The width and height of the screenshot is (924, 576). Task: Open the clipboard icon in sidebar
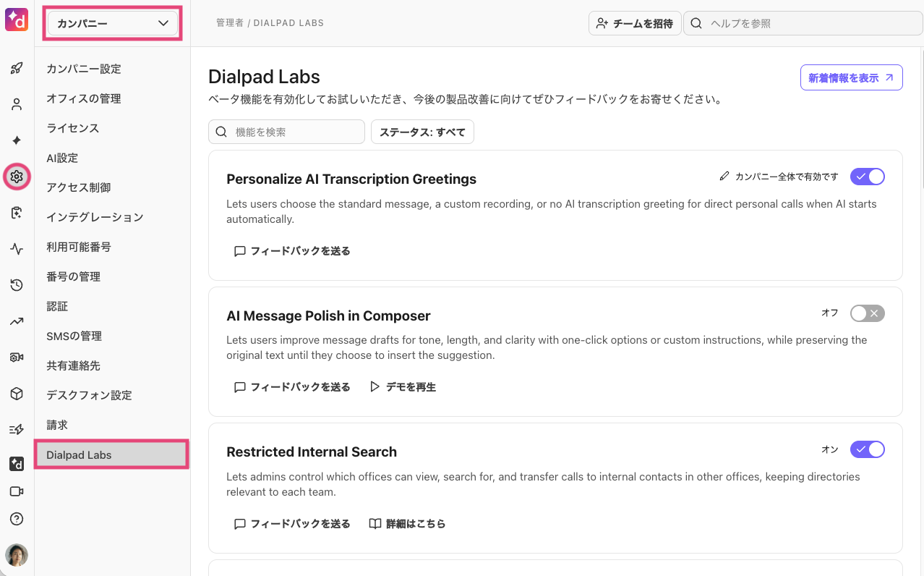[17, 213]
